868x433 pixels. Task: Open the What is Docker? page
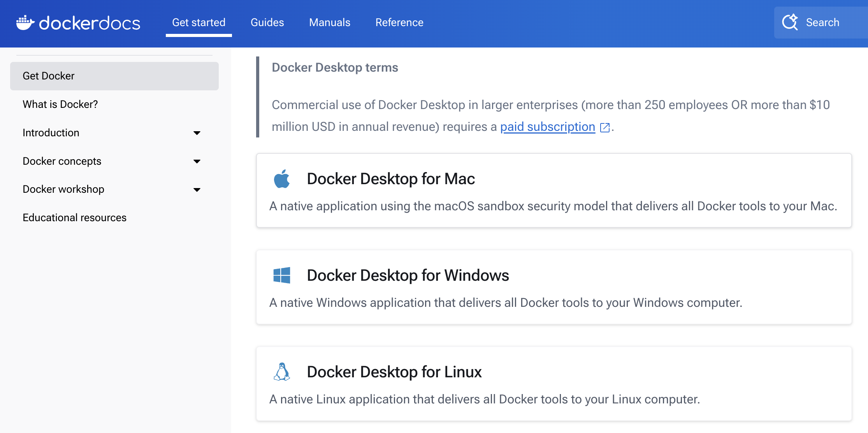click(60, 104)
